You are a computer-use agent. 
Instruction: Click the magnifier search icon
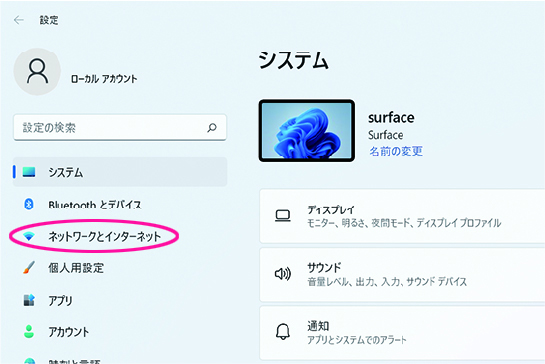(212, 128)
